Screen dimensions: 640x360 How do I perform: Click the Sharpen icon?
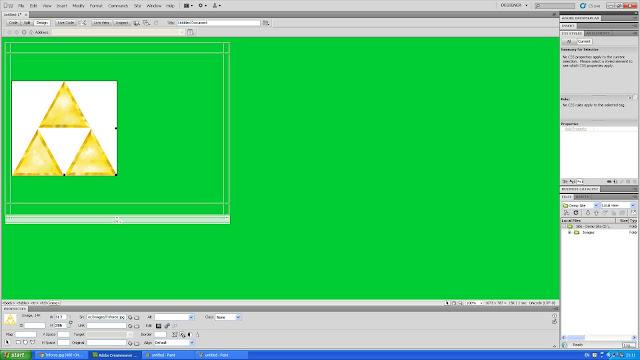[198, 334]
